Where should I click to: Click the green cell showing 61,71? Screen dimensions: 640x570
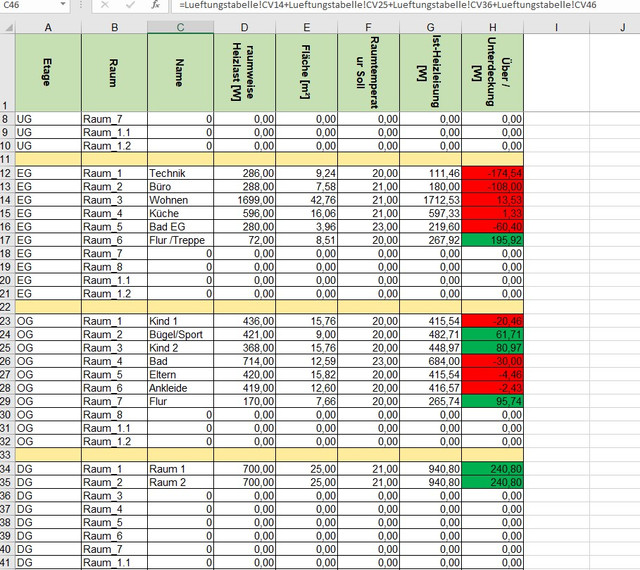tap(493, 334)
